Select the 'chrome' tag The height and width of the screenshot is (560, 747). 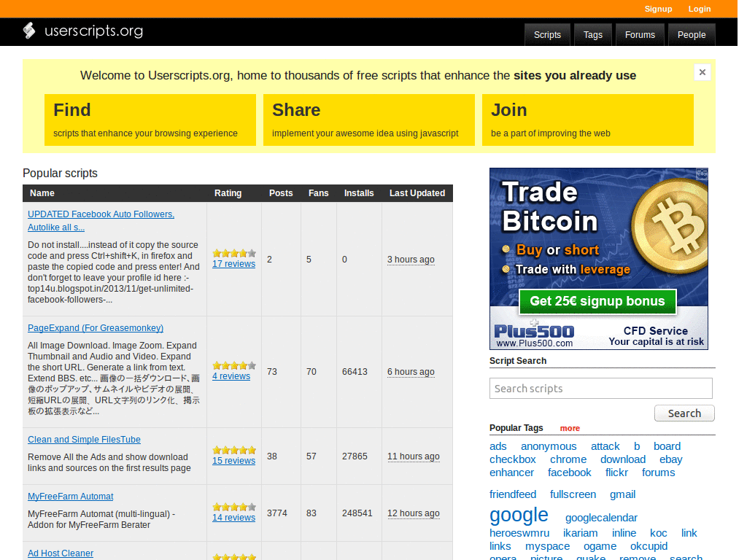click(568, 459)
